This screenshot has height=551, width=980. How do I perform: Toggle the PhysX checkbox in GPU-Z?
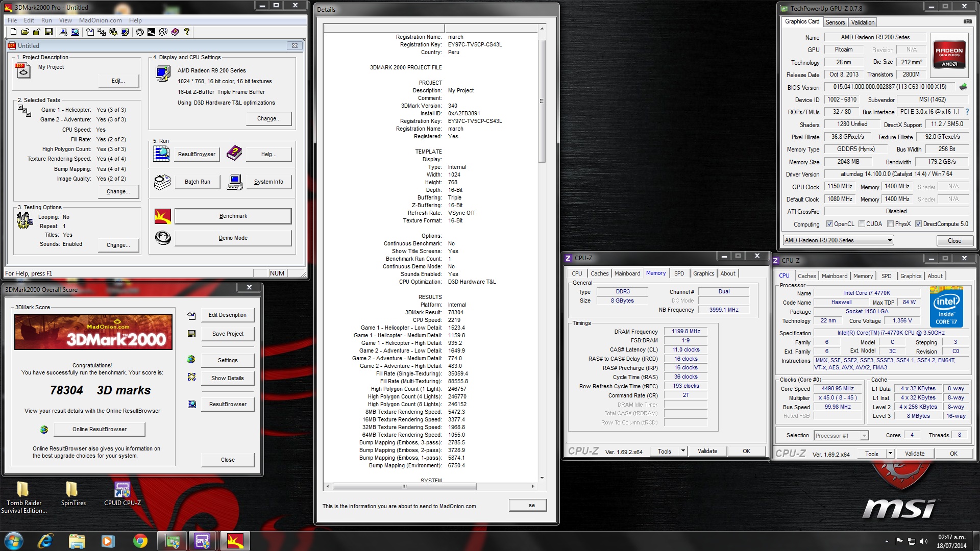click(x=890, y=224)
